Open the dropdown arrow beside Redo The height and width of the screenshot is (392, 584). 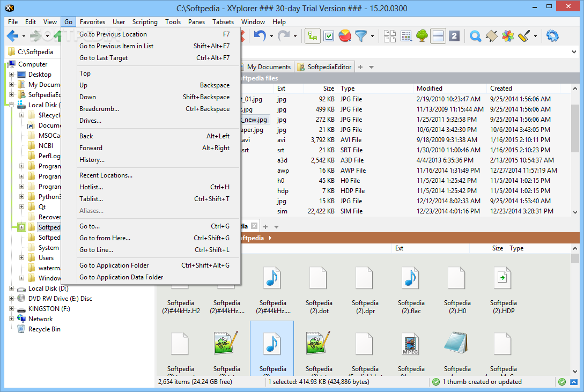[x=295, y=36]
